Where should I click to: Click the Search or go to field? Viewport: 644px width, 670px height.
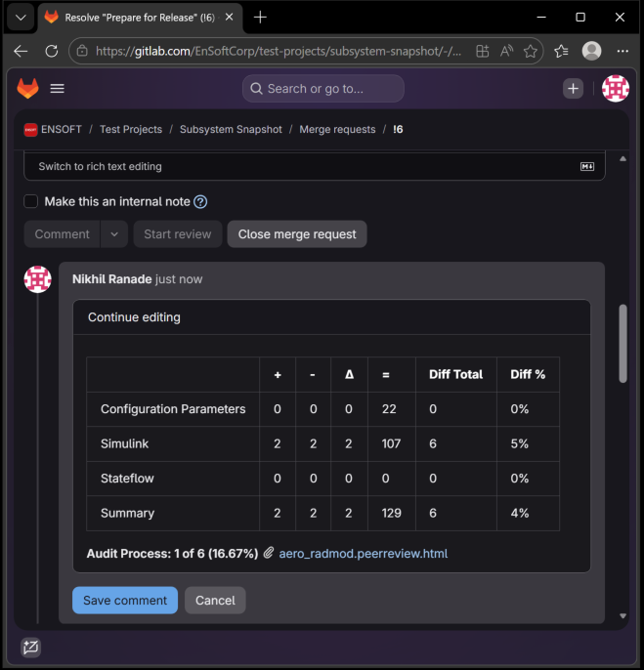coord(323,89)
